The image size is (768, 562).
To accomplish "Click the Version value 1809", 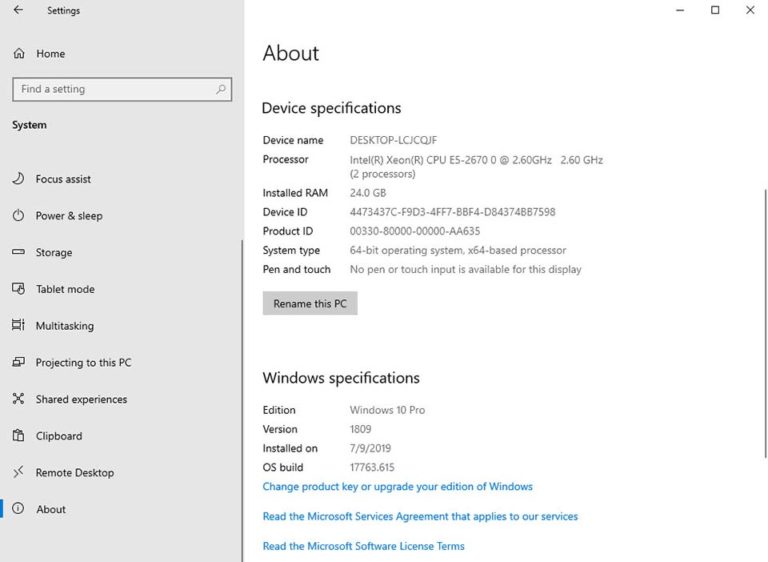I will (x=360, y=429).
